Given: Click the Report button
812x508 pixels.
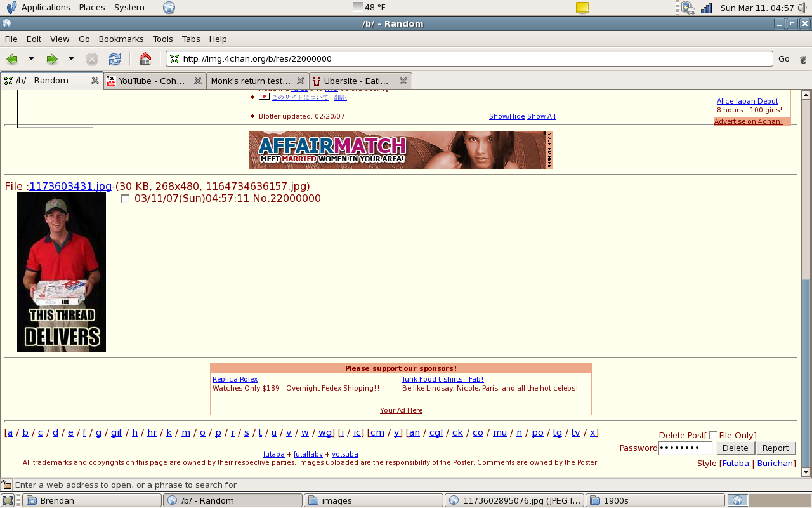Looking at the screenshot, I should (775, 448).
